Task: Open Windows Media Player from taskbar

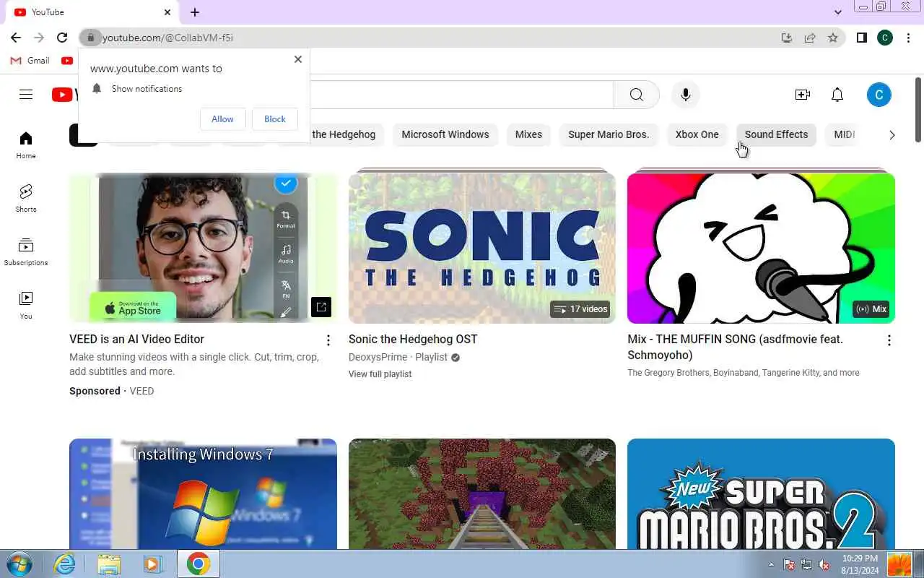Action: (x=152, y=564)
